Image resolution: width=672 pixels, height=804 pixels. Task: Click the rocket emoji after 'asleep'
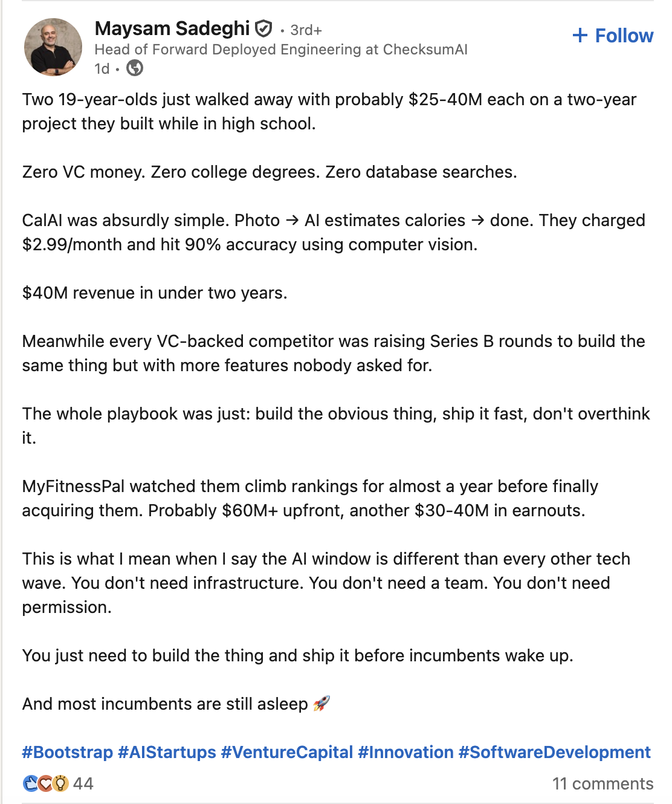point(321,704)
